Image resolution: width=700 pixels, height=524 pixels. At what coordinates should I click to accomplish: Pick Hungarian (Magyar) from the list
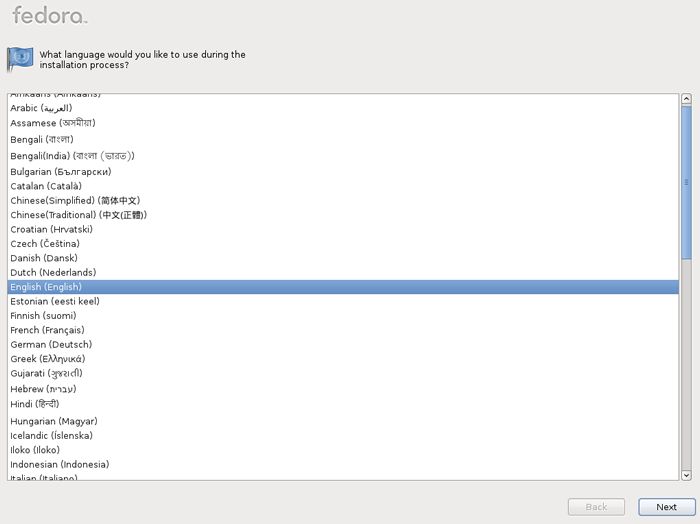click(x=343, y=421)
